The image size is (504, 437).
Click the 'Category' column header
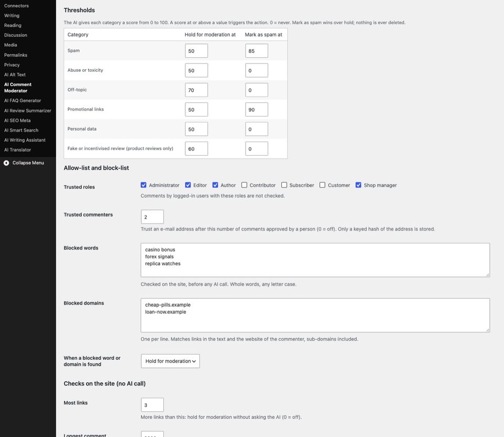[x=78, y=35]
